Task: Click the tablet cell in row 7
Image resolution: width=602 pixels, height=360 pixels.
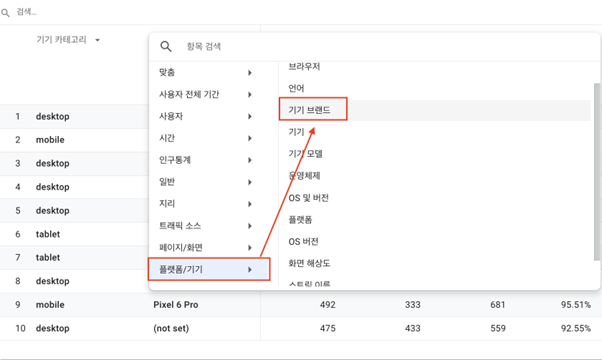Action: point(48,258)
